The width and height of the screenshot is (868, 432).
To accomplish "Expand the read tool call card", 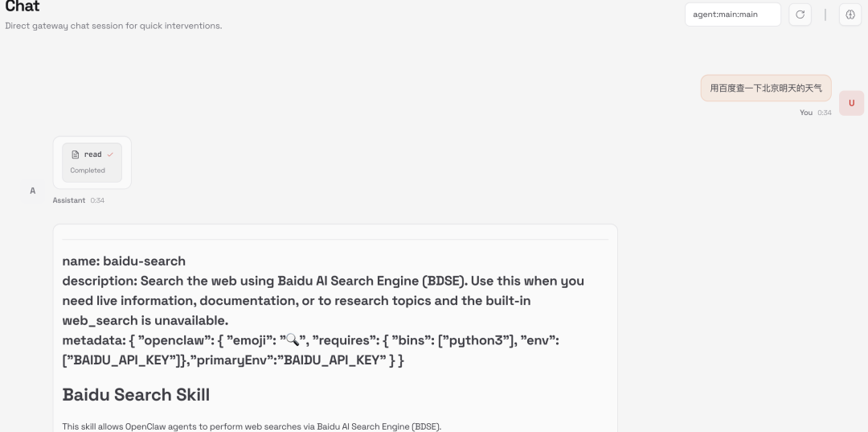I will coord(92,163).
